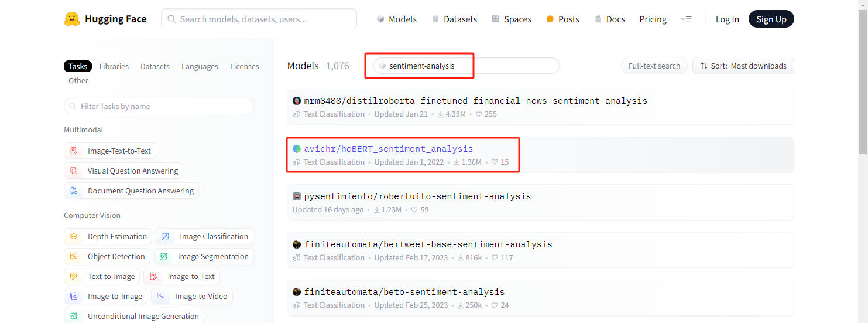Click the mrm8488 user avatar
The height and width of the screenshot is (323, 868).
click(x=297, y=101)
